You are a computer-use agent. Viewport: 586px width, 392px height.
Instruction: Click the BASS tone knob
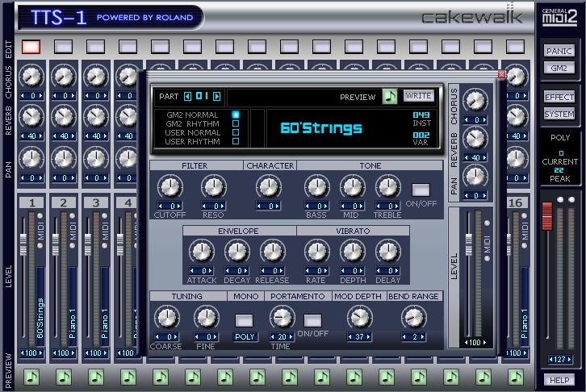tap(317, 186)
